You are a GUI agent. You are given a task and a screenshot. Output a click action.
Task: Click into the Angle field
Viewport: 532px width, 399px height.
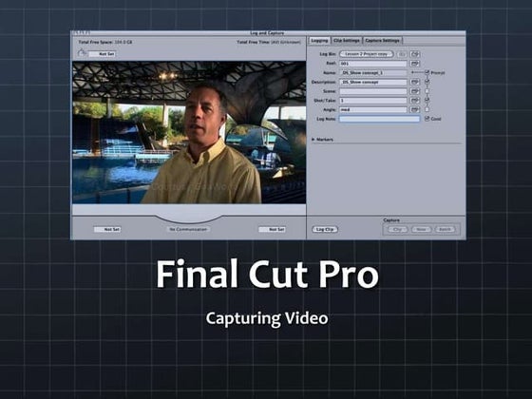point(372,109)
